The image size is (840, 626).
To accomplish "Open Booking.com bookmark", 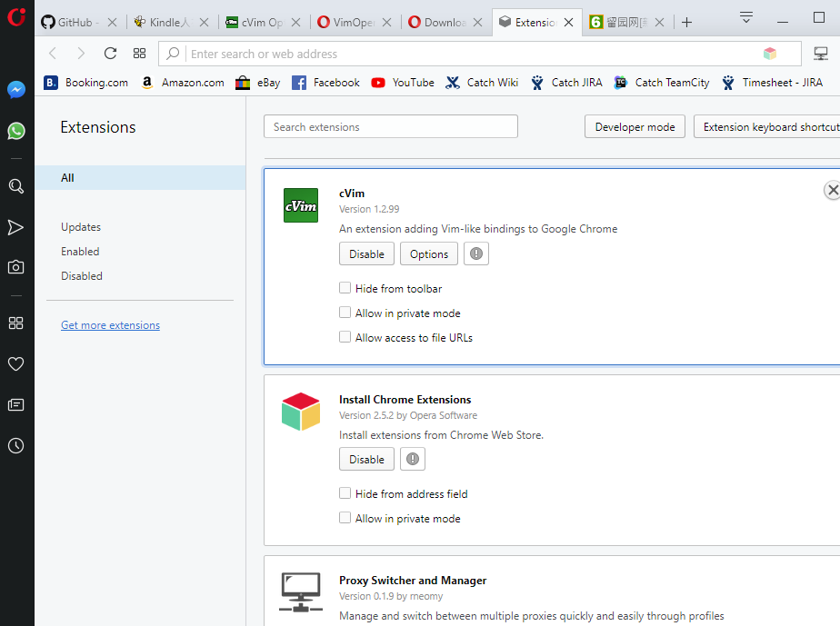I will 86,83.
